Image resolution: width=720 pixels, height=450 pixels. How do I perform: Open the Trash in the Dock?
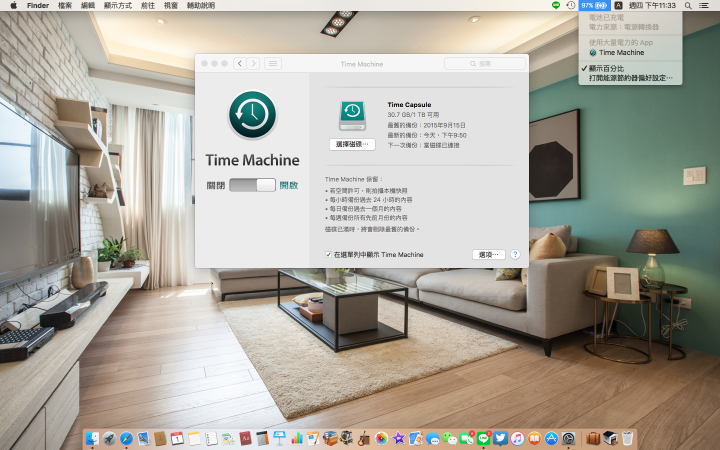[628, 439]
